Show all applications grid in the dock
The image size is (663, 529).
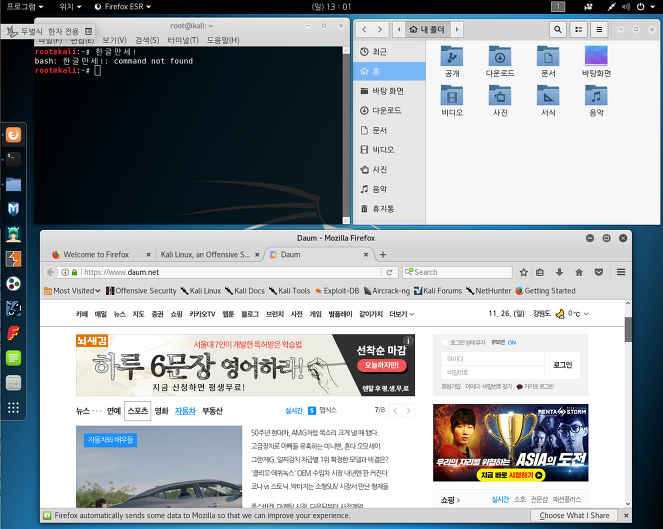[x=14, y=408]
